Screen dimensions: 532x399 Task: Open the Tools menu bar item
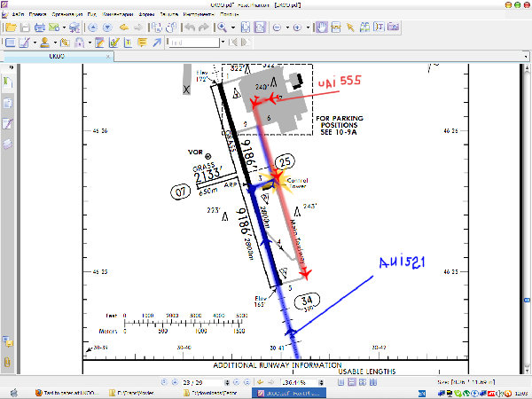click(x=199, y=14)
